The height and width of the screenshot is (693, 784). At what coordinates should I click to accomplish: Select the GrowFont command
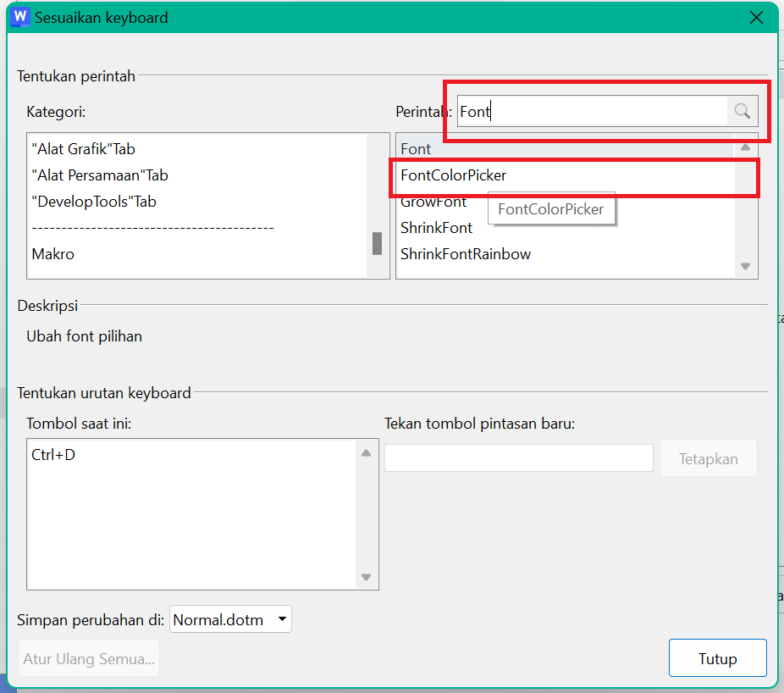(432, 202)
